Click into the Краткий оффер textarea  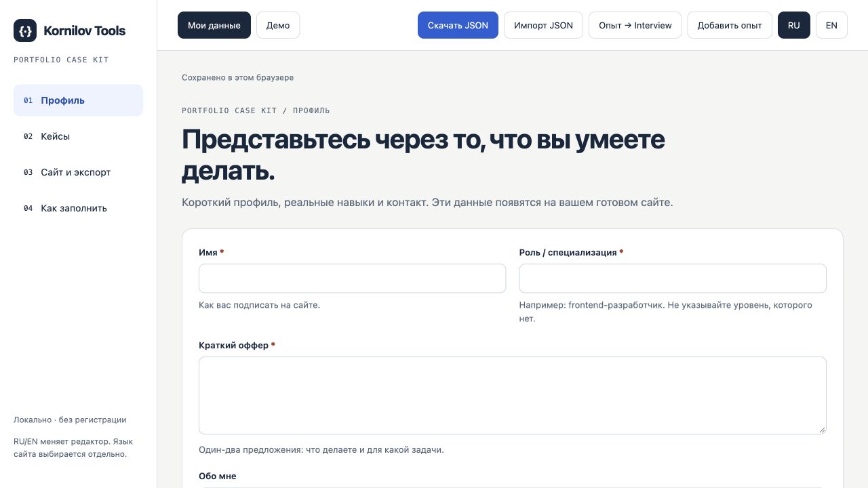point(513,395)
